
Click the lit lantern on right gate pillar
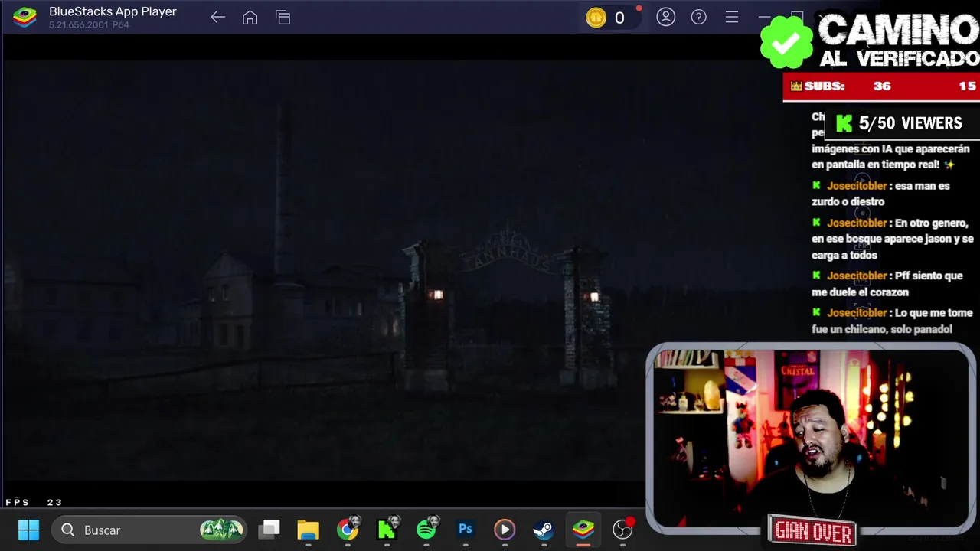click(593, 297)
